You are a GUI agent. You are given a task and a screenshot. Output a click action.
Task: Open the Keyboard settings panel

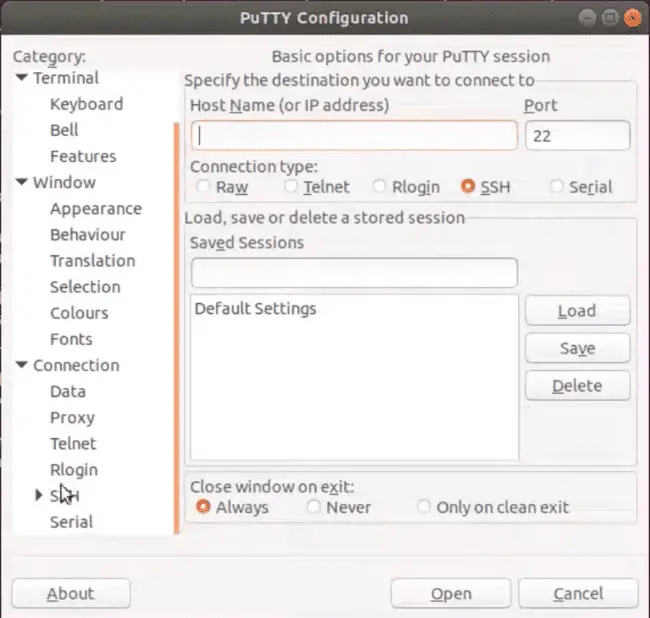(87, 104)
